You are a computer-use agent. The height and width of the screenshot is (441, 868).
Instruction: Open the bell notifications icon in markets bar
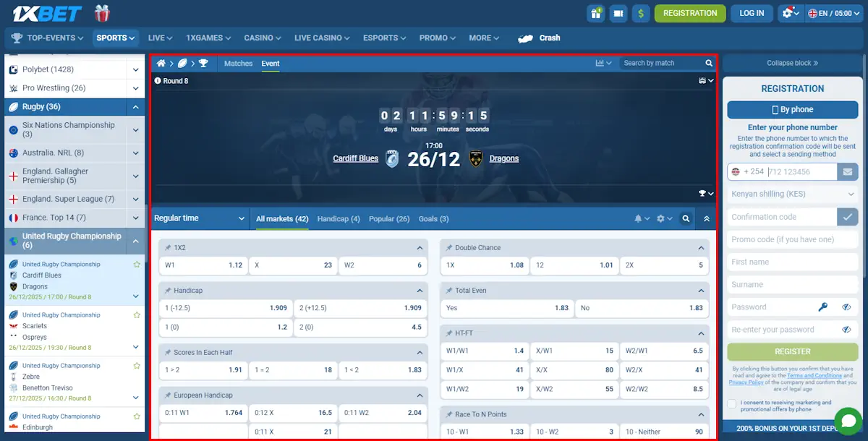coord(639,218)
